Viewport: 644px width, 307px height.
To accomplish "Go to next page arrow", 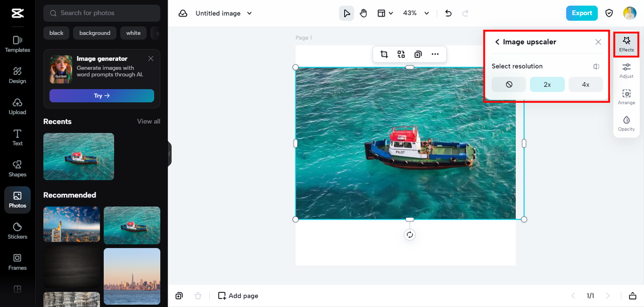I will (x=608, y=296).
